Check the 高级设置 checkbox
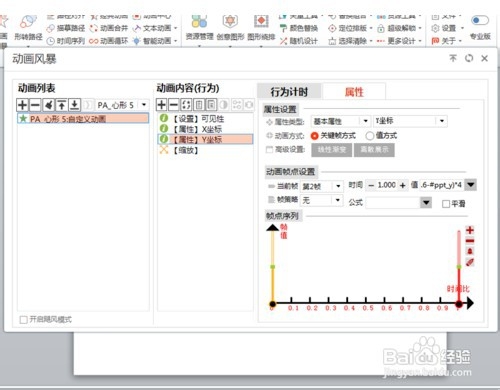Screen dimensions: 500x390 pos(269,150)
